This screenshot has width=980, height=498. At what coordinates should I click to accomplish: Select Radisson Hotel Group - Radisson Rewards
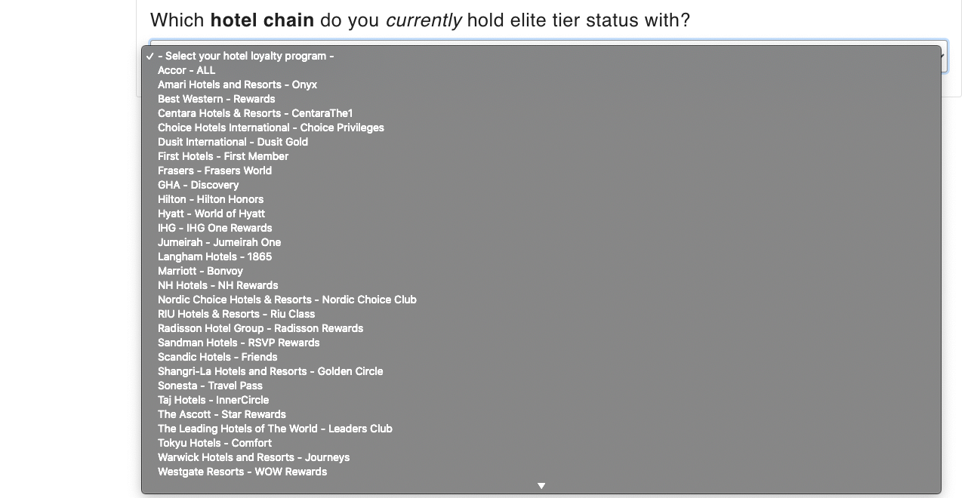[x=541, y=328]
